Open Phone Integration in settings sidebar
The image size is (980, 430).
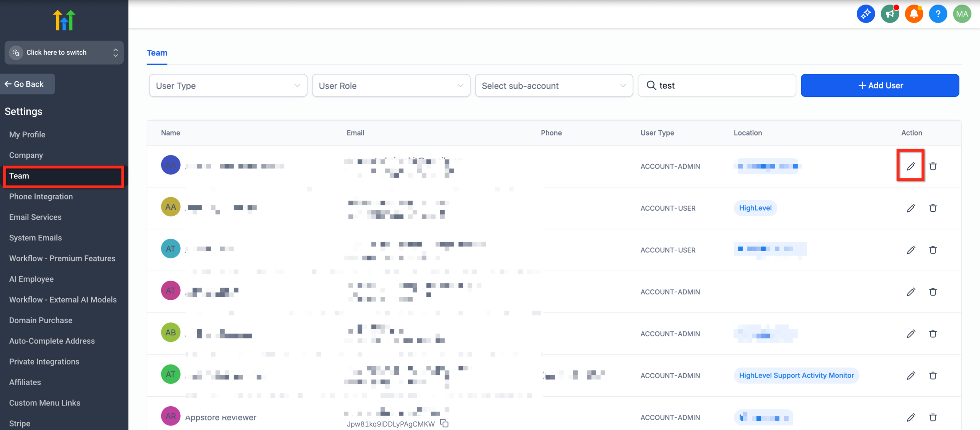pyautogui.click(x=41, y=196)
